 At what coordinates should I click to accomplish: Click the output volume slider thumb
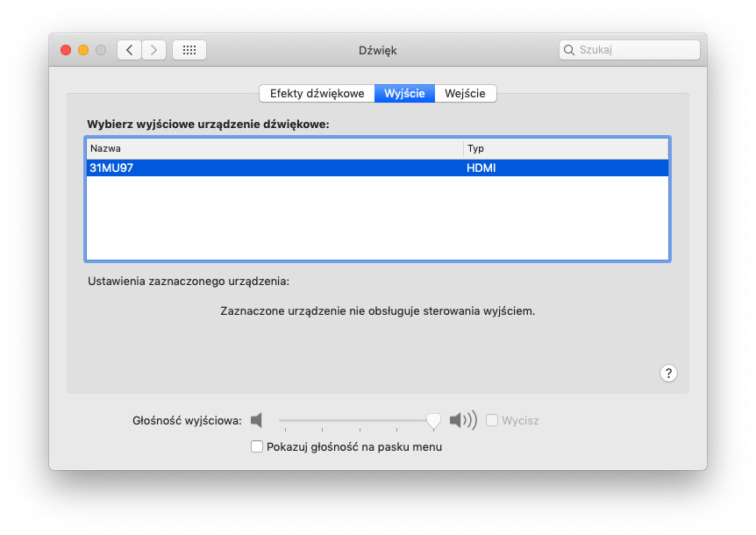pyautogui.click(x=433, y=421)
